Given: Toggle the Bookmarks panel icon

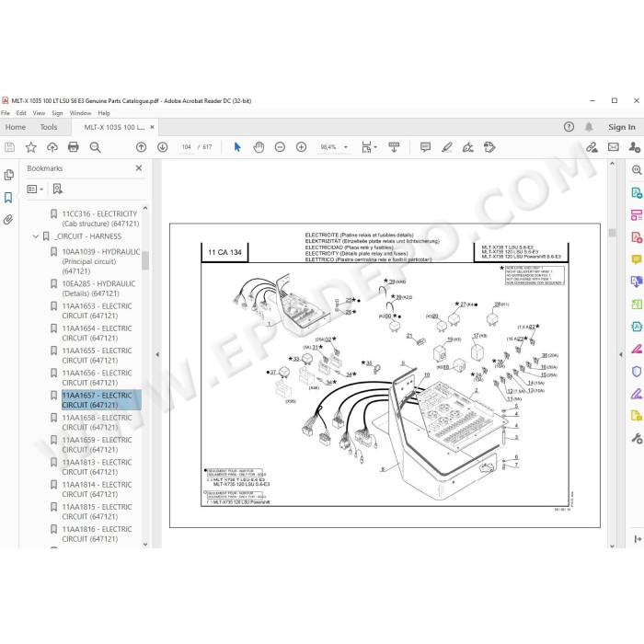Looking at the screenshot, I should pyautogui.click(x=8, y=198).
